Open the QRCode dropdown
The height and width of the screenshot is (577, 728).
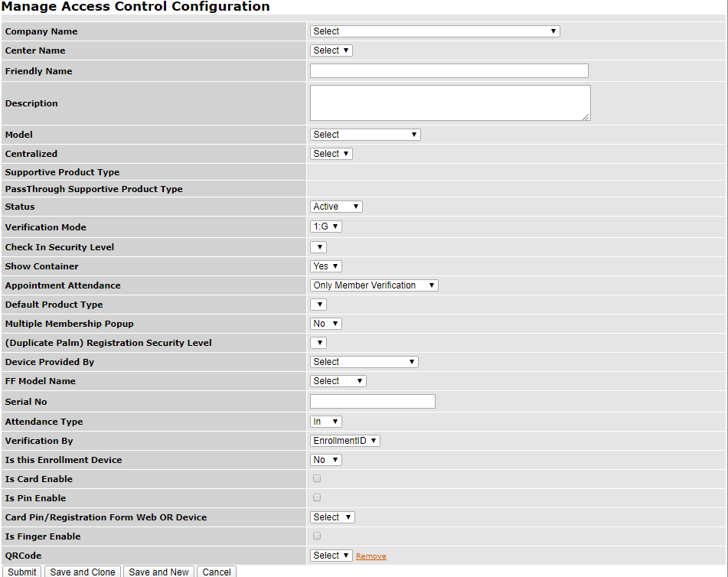tap(331, 555)
